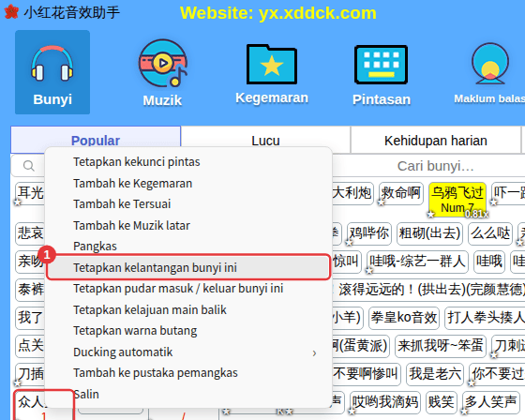Play the 滚得远远的 sound button
Viewport: 525px width, 420px height.
[428, 290]
